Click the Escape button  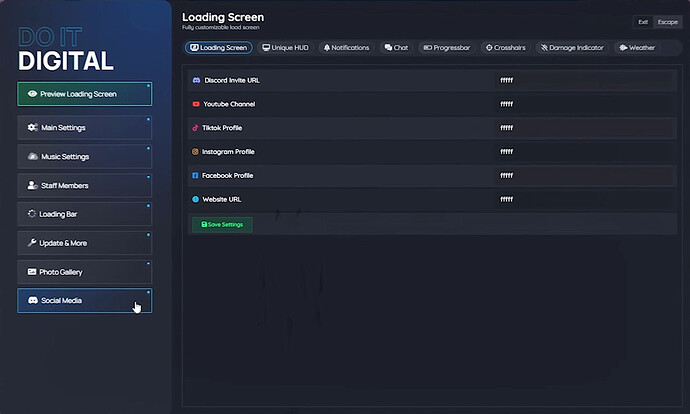pos(668,22)
